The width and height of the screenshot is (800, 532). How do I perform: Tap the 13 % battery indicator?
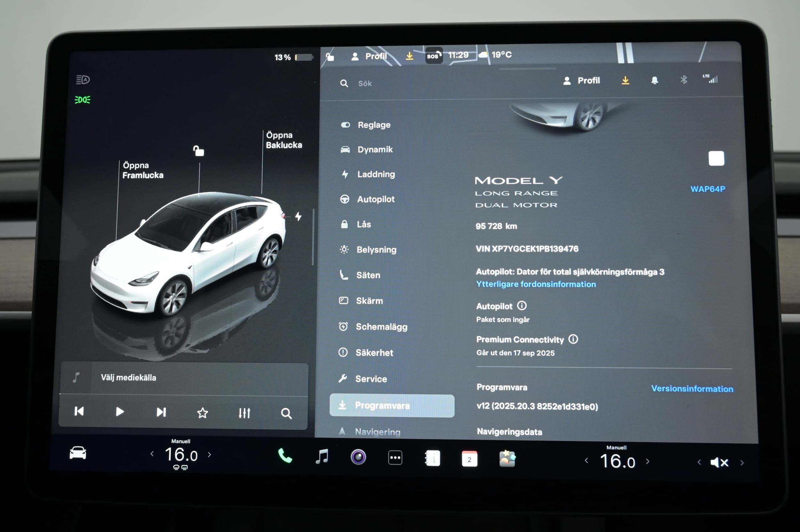(293, 57)
